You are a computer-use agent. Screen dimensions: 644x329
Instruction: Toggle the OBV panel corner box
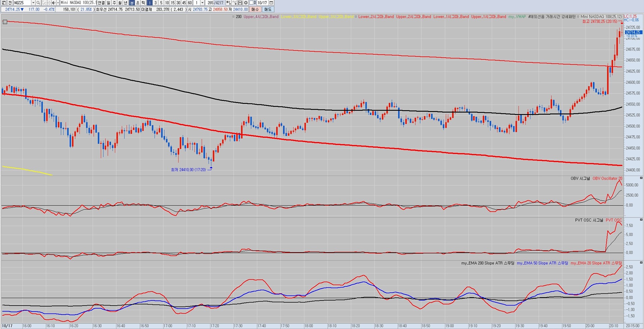(641, 178)
